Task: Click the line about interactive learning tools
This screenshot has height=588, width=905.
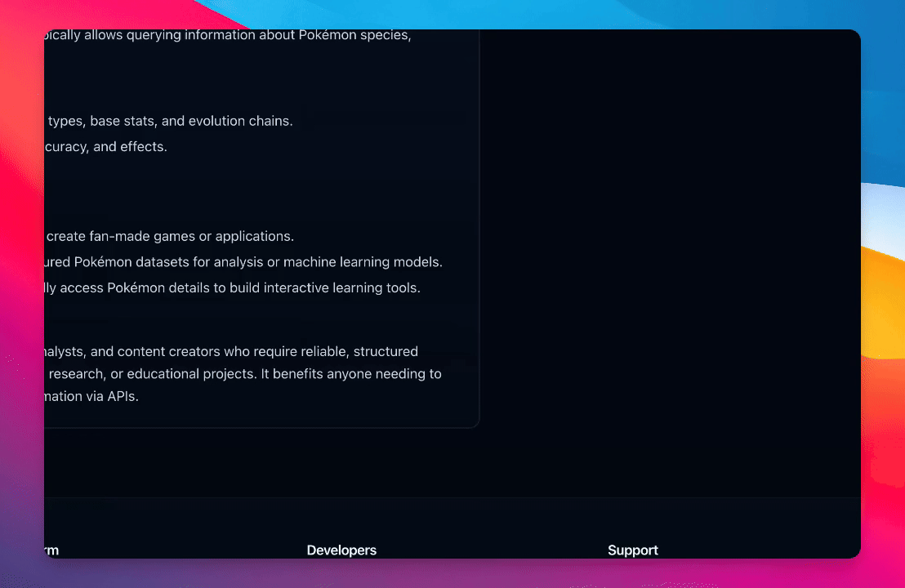Action: [x=232, y=287]
